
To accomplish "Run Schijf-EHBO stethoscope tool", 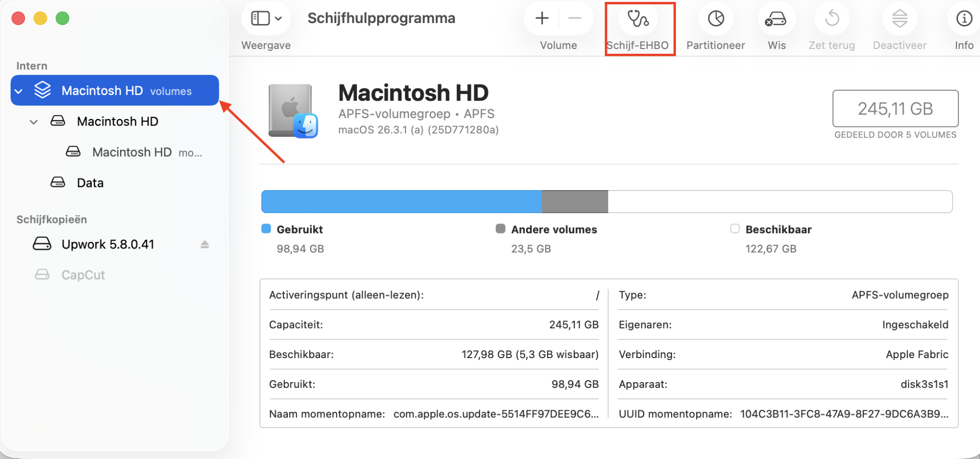I will 639,19.
